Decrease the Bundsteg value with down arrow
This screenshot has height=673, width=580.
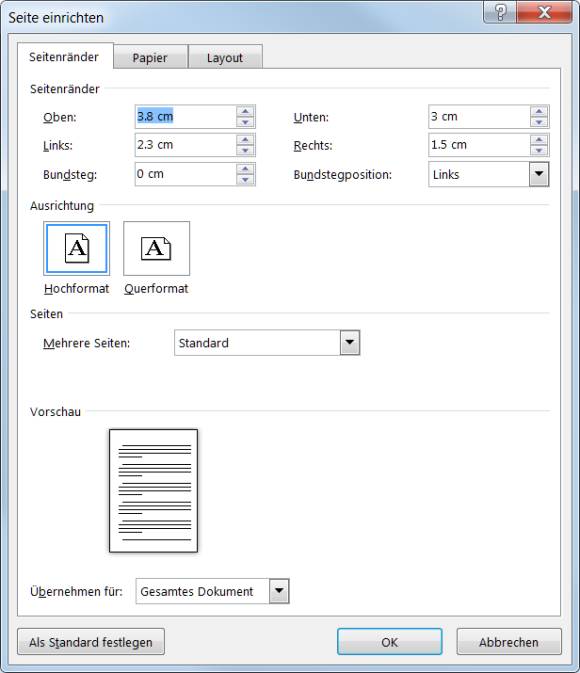(245, 179)
